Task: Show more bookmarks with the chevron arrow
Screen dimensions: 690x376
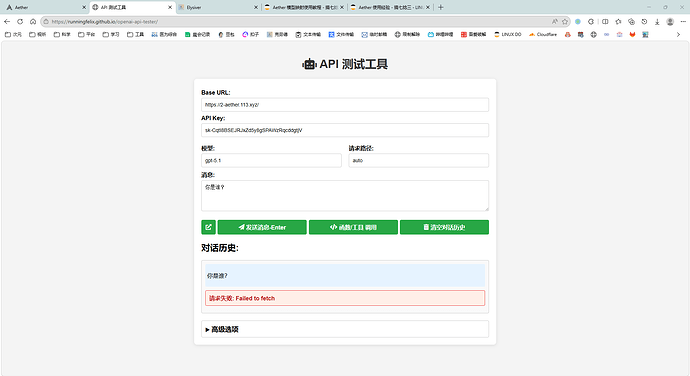Action: pyautogui.click(x=678, y=34)
